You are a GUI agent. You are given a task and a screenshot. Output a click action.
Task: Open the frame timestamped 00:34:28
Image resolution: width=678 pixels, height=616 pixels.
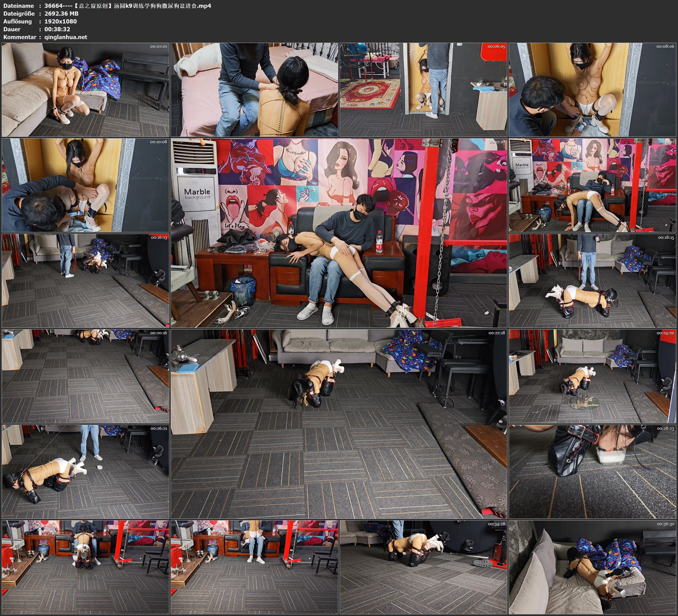click(x=423, y=567)
